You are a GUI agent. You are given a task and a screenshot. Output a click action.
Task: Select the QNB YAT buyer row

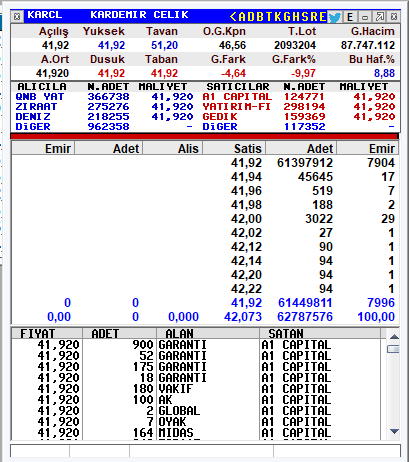104,97
